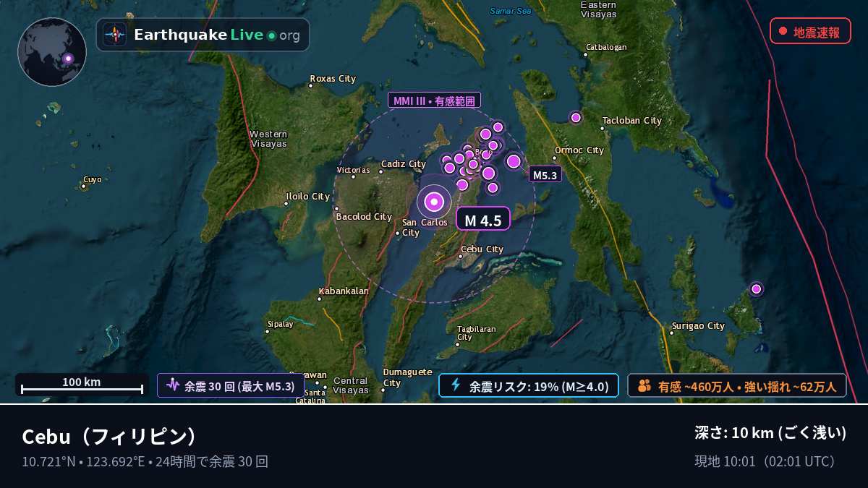This screenshot has width=868, height=488.
Task: Click the 地震速報 alert badge
Action: tap(810, 31)
